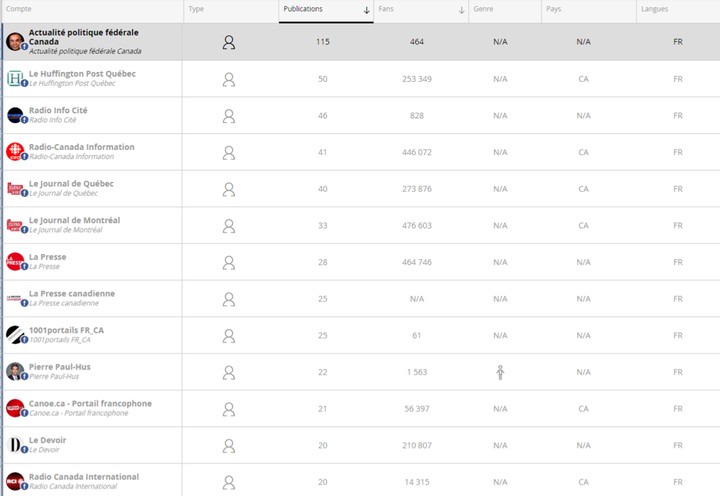720x496 pixels.
Task: Open the Le Devoir logo
Action: pos(15,445)
